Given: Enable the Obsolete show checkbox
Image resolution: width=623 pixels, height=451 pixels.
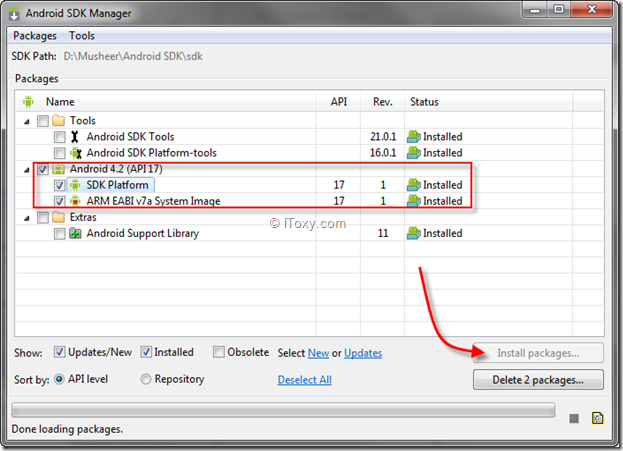Looking at the screenshot, I should coord(219,352).
